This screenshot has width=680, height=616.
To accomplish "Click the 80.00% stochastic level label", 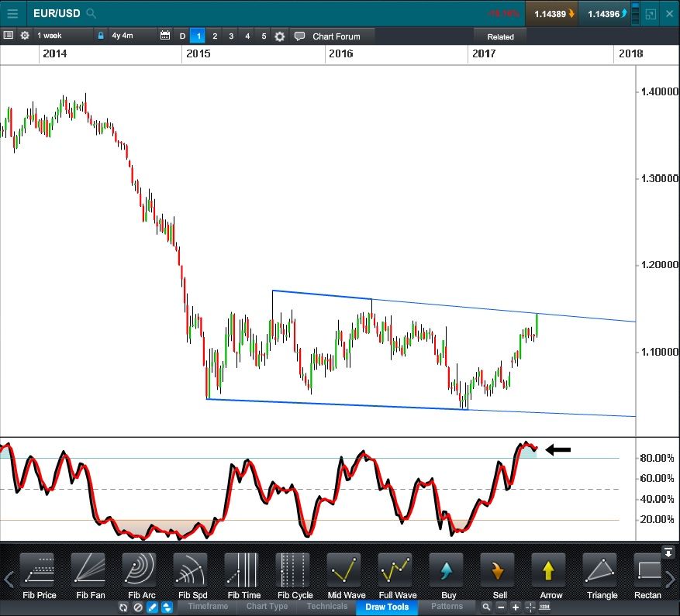I will click(x=657, y=458).
